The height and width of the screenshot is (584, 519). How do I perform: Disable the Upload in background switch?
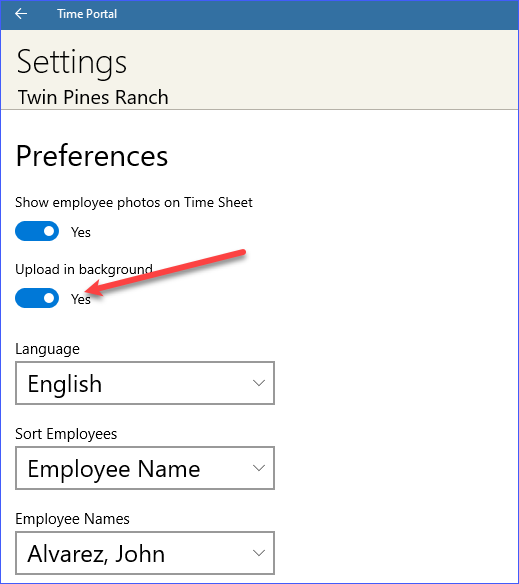tap(37, 298)
